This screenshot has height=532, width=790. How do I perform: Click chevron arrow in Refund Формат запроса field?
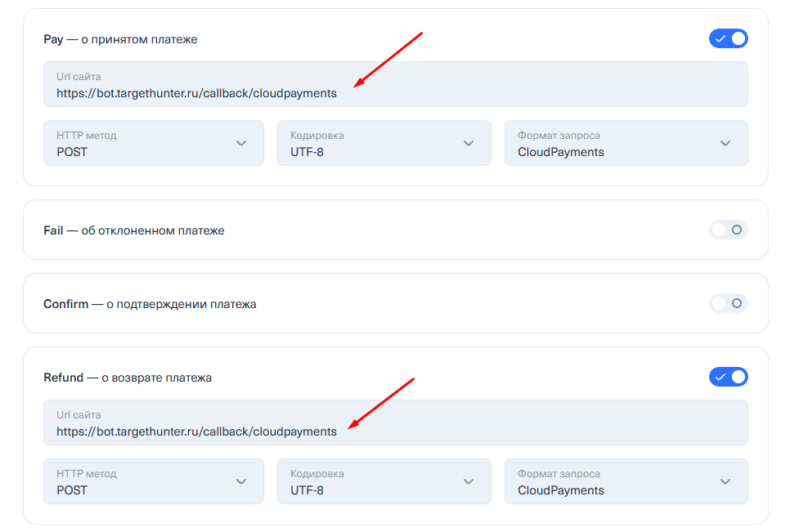[x=725, y=481]
